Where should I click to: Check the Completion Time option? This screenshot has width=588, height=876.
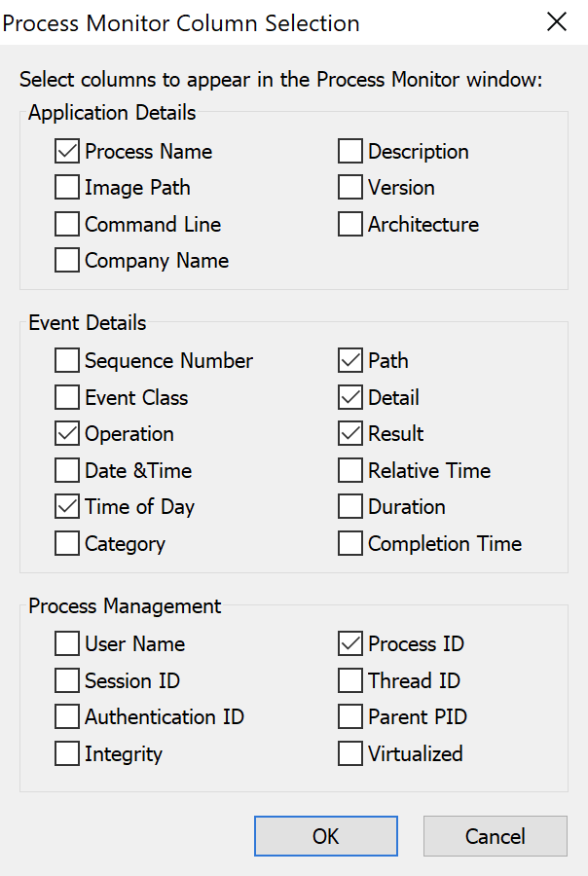(350, 543)
